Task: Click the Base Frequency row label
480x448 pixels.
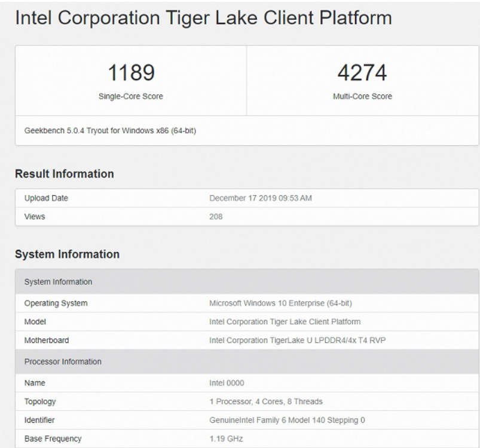Action: (53, 439)
